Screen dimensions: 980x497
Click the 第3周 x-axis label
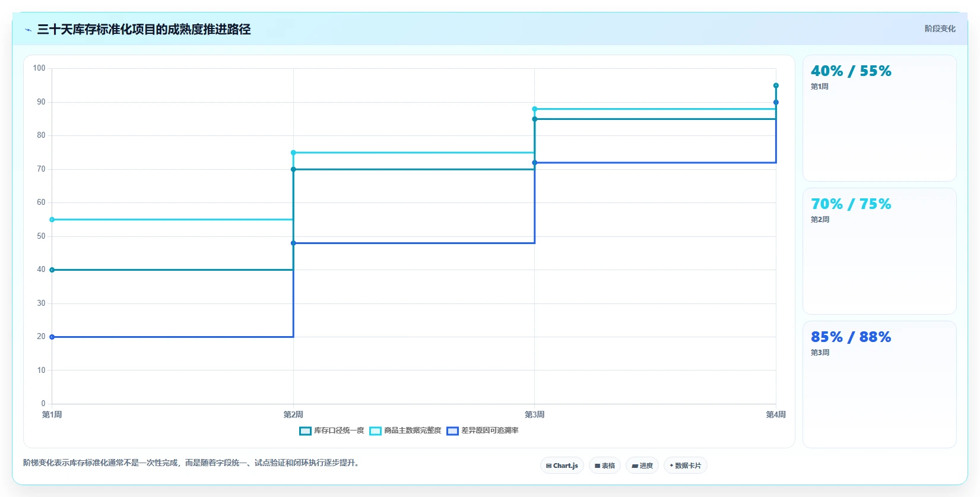535,414
